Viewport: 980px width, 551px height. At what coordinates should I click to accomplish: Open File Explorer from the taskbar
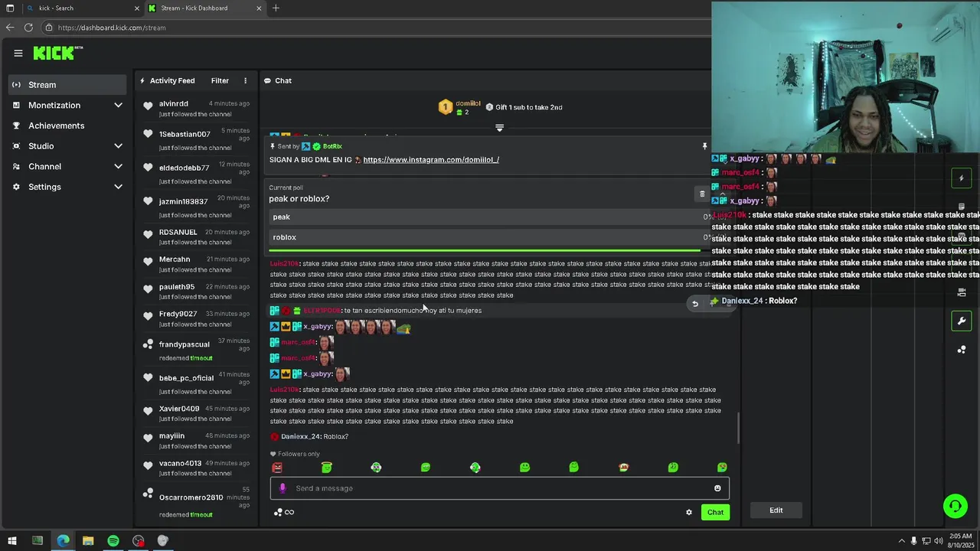(88, 541)
